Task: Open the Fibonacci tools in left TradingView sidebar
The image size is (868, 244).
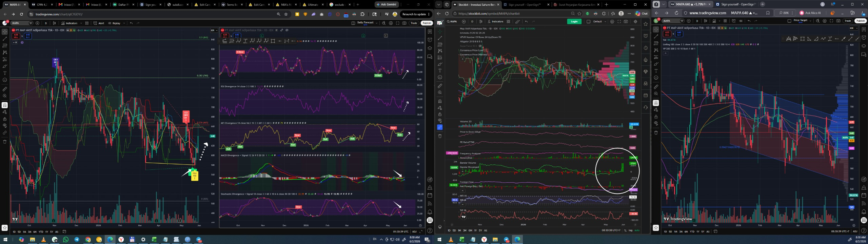Action: (x=5, y=45)
